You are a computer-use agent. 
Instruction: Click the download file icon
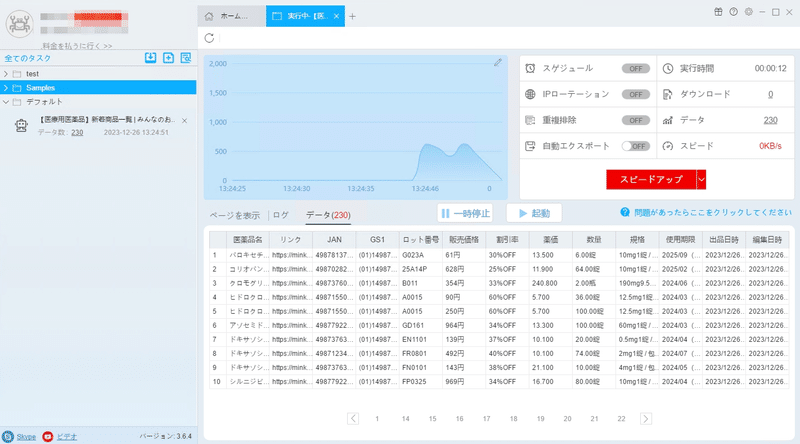(x=667, y=94)
